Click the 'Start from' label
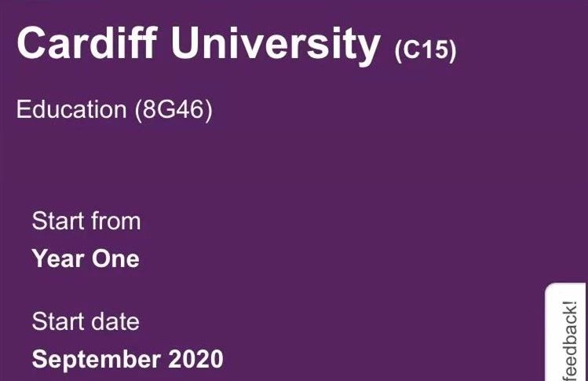This screenshot has width=588, height=381. (86, 222)
